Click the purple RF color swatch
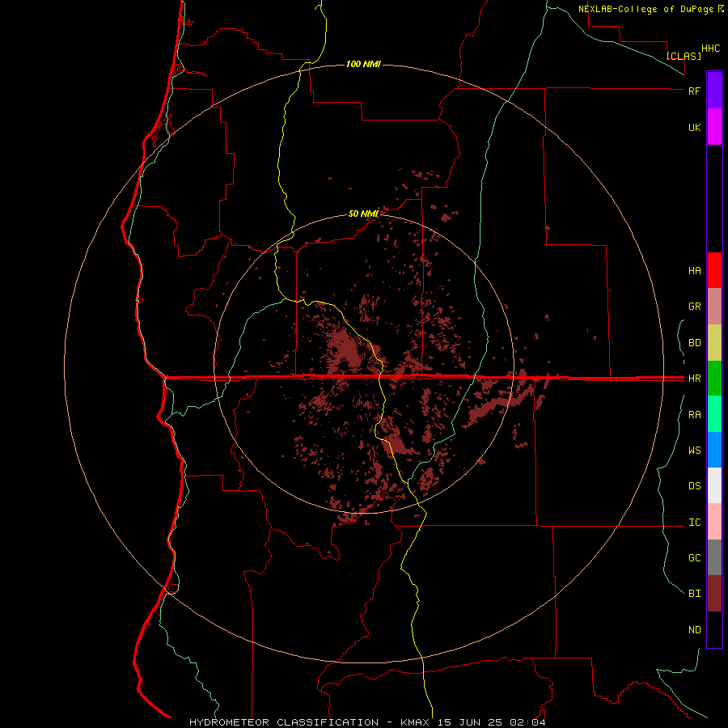Viewport: 728px width, 728px height. click(x=714, y=91)
